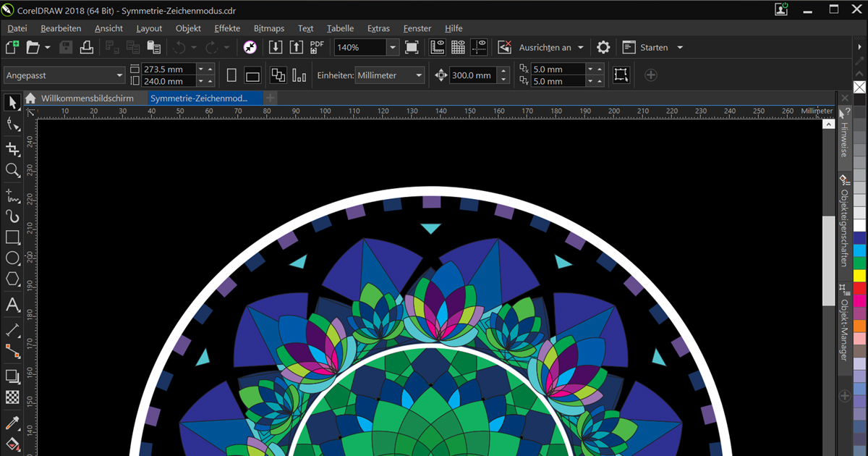This screenshot has width=868, height=456.
Task: Expand the Ausrichten an dropdown
Action: (x=580, y=48)
